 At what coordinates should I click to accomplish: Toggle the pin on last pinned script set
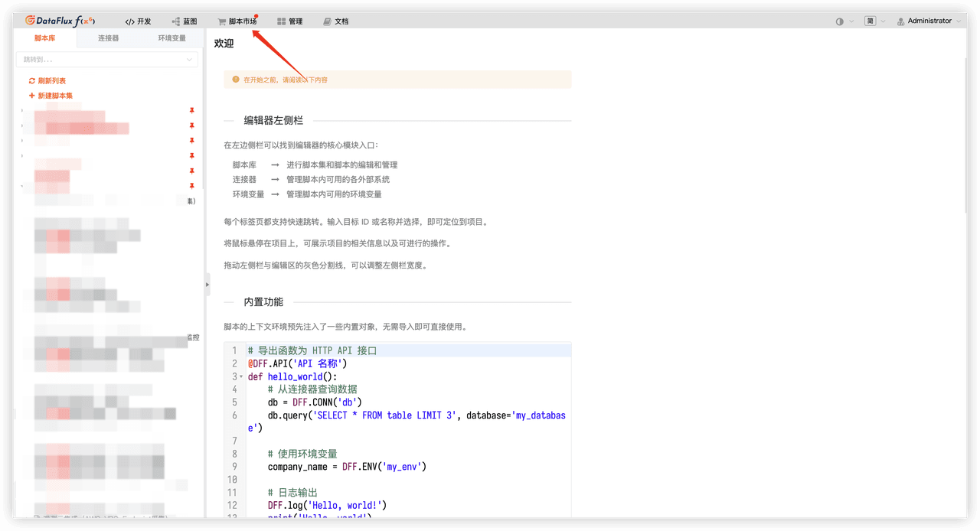tap(192, 186)
